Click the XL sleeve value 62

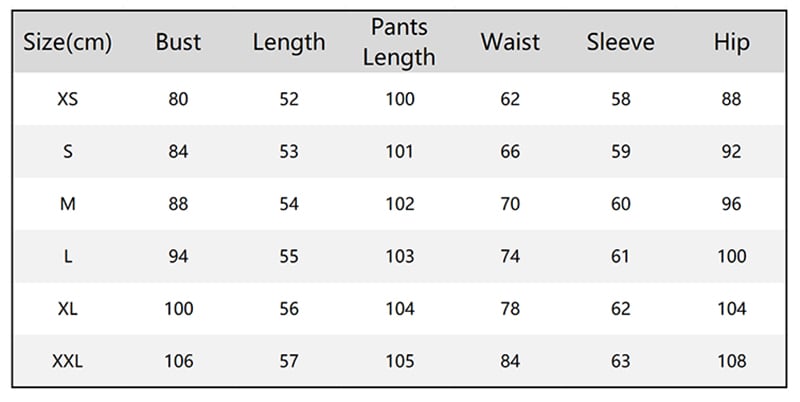[x=620, y=309]
